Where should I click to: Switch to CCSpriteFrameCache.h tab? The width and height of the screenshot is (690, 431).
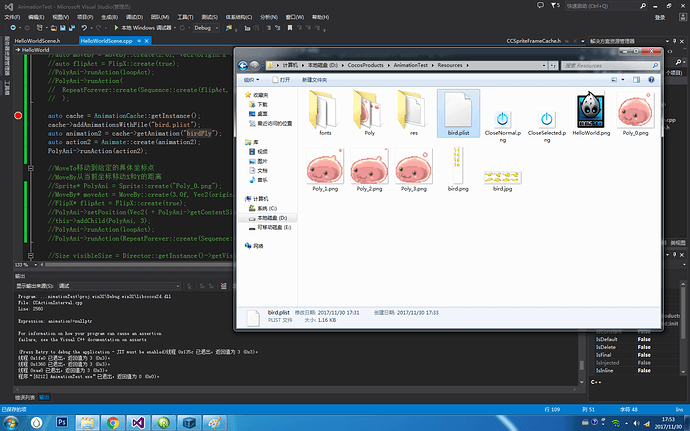click(533, 41)
